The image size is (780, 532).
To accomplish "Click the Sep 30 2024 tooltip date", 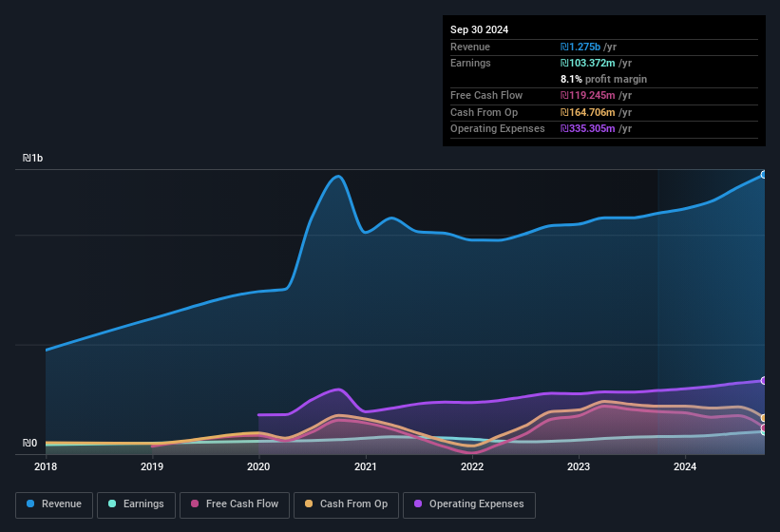I will pos(479,29).
